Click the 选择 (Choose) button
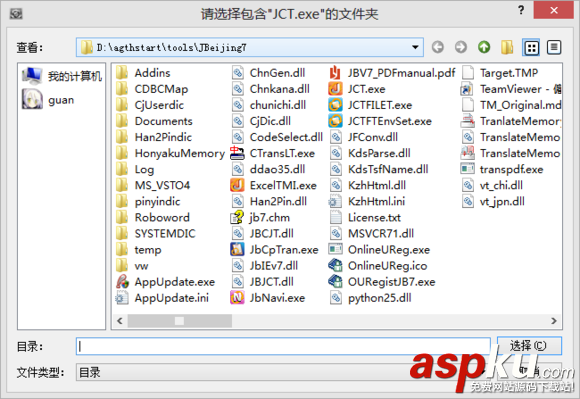580x399 pixels. (529, 346)
